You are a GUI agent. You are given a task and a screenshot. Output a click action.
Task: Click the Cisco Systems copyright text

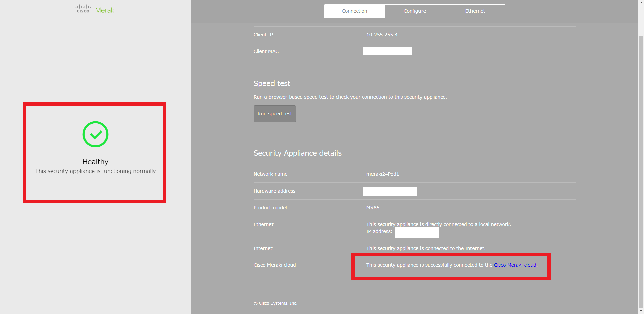tap(275, 303)
